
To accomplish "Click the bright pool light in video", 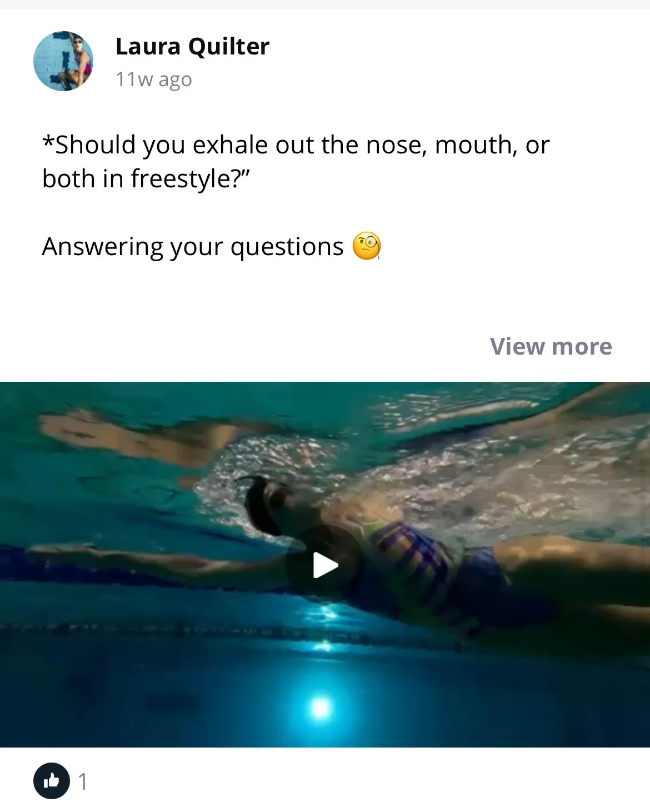I will [320, 708].
